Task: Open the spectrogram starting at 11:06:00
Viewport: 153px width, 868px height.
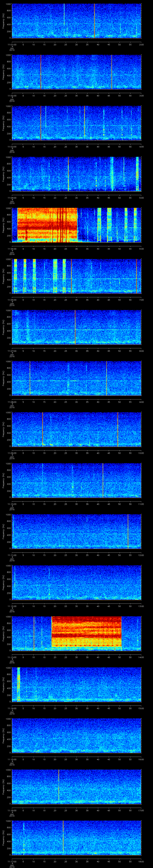Action: 77,276
